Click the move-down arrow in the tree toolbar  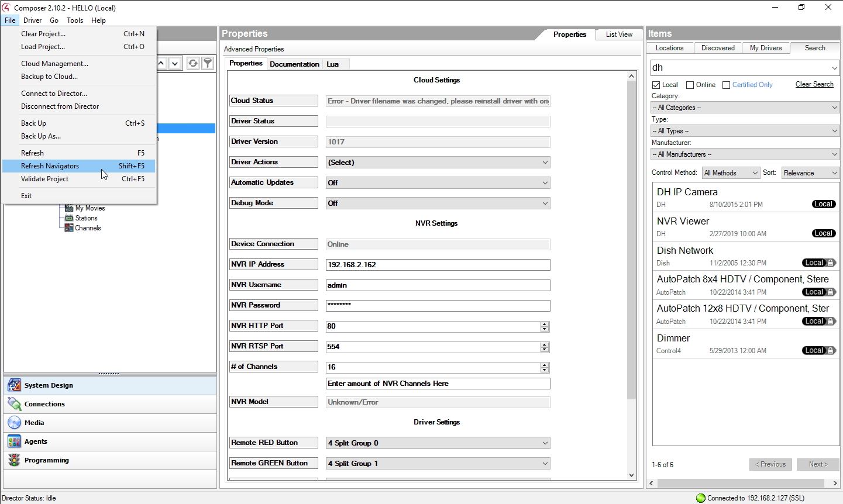(x=175, y=63)
